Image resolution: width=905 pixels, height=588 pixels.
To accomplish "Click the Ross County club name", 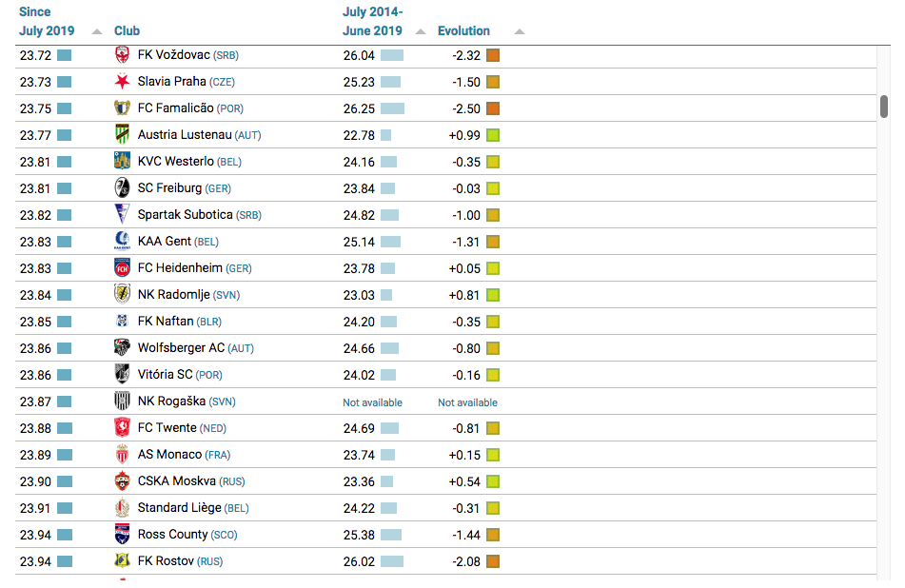I will tap(172, 535).
